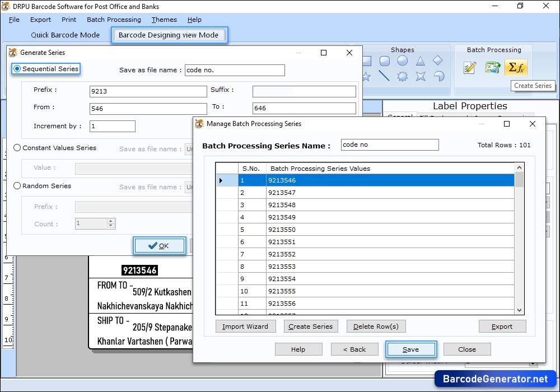Select row with value 9213550
The width and height of the screenshot is (560, 392).
click(x=365, y=230)
